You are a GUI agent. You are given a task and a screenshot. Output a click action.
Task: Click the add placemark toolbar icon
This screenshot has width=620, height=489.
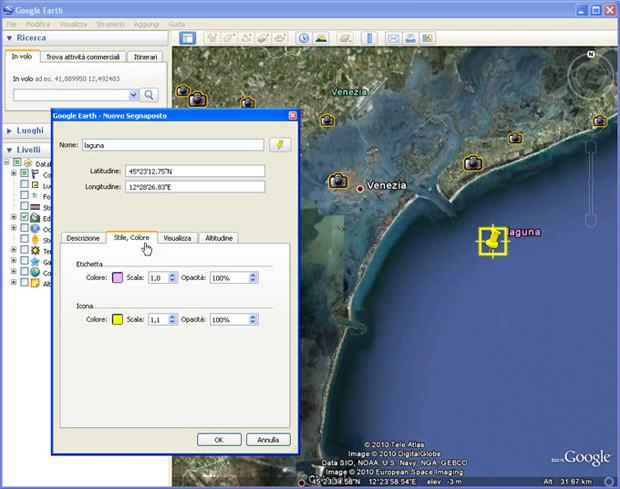coord(212,38)
